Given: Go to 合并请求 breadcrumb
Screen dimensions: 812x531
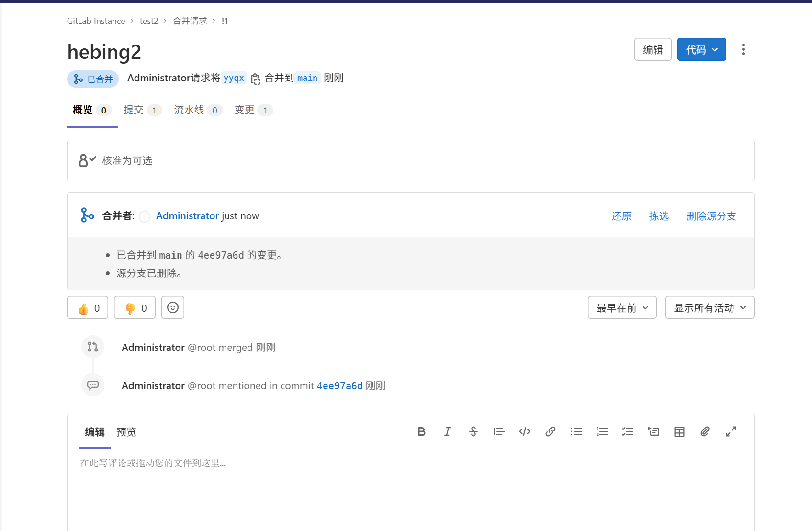Looking at the screenshot, I should pyautogui.click(x=190, y=21).
